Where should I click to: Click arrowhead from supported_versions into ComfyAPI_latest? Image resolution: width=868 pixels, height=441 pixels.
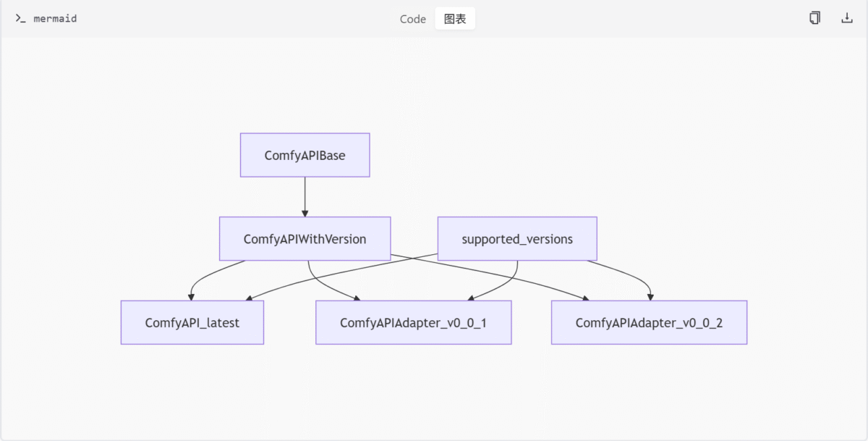(x=248, y=297)
